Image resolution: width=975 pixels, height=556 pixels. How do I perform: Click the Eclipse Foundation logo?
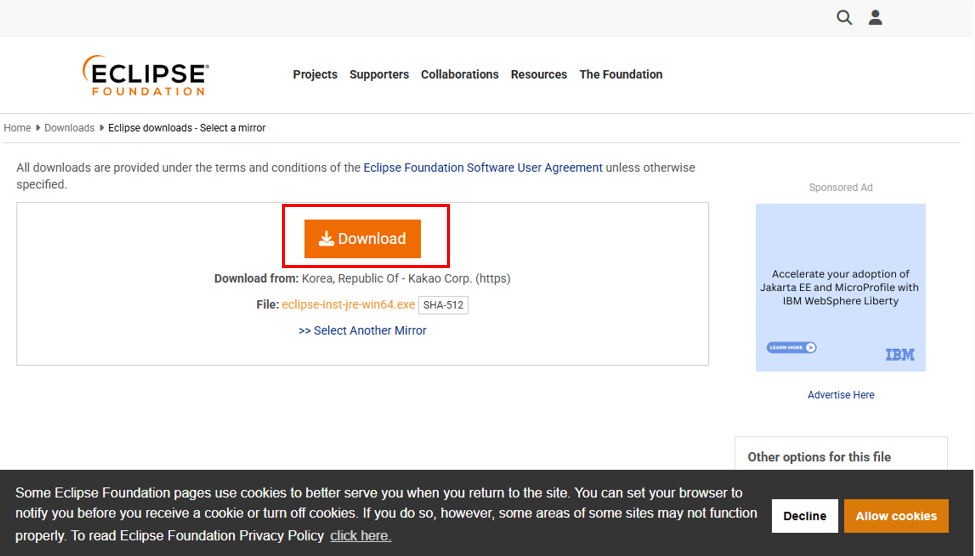(x=146, y=75)
